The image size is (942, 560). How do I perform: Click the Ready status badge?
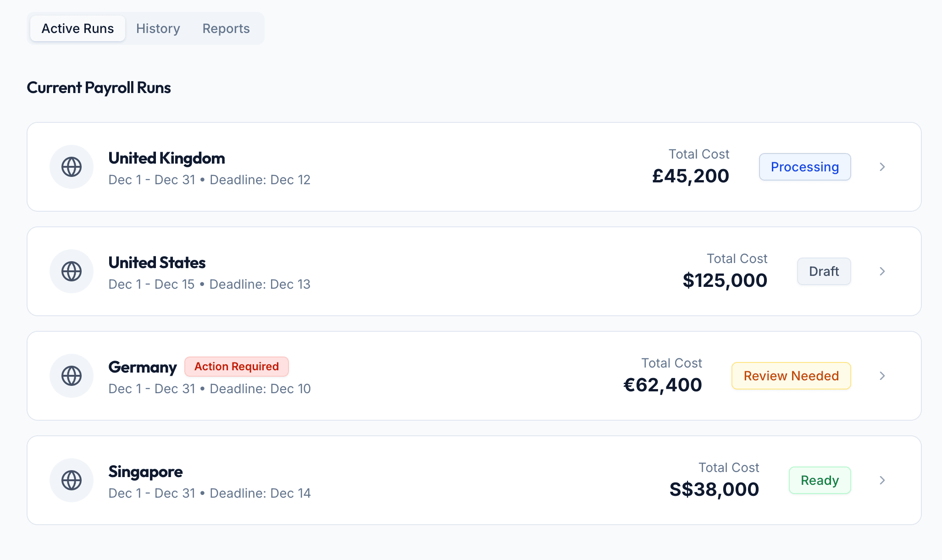click(820, 480)
